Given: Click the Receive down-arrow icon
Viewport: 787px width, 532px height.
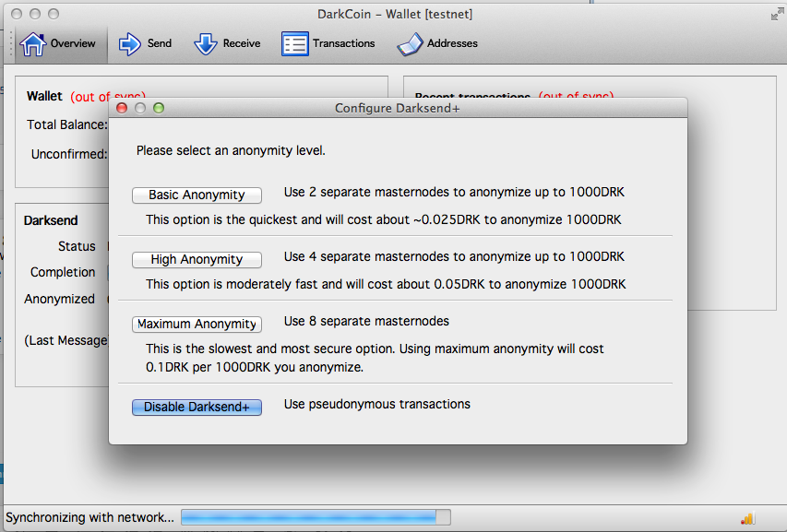Looking at the screenshot, I should click(x=206, y=44).
